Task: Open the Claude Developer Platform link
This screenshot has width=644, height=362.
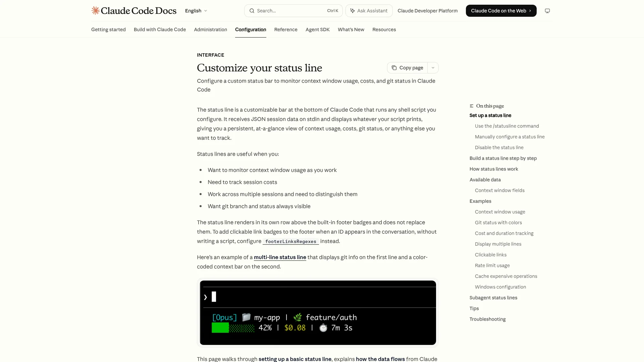Action: point(427,11)
